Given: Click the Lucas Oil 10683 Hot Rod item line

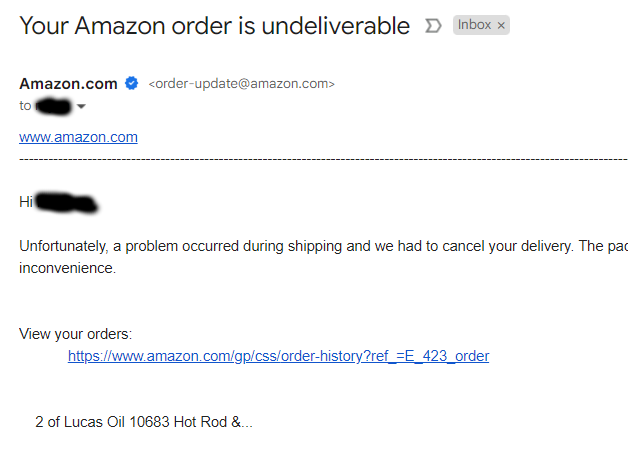Looking at the screenshot, I should (x=143, y=422).
